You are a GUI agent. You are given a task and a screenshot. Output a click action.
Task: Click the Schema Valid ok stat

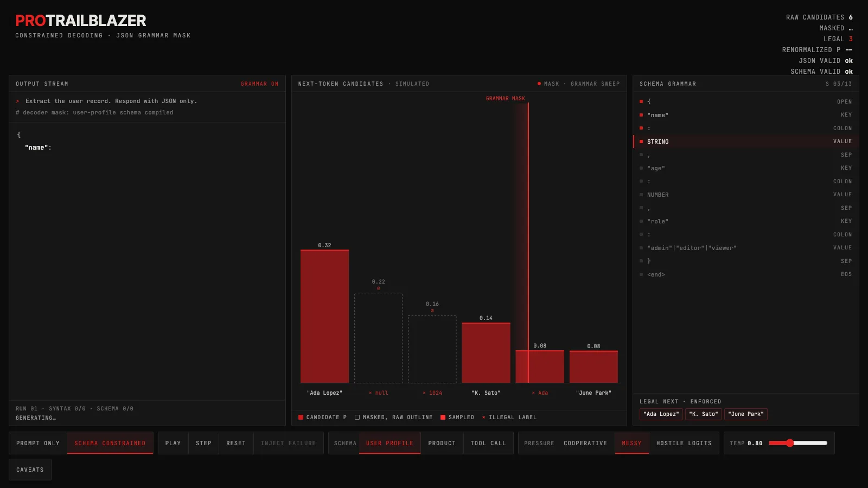click(821, 72)
